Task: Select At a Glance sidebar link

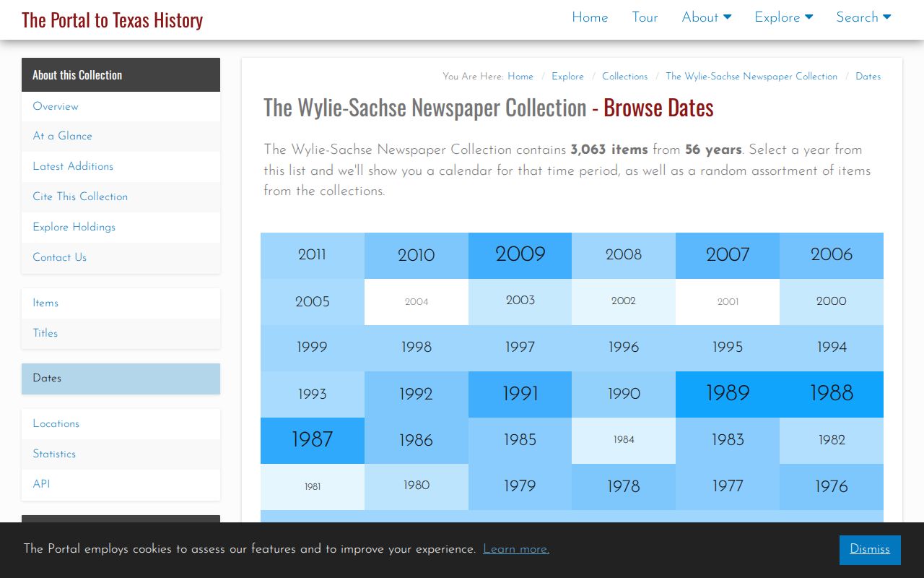Action: click(x=121, y=136)
